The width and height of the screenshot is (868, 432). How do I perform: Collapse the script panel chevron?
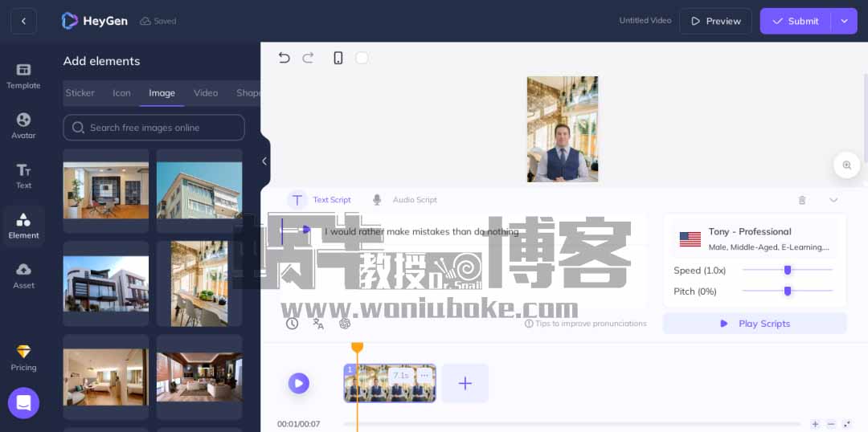pos(833,200)
